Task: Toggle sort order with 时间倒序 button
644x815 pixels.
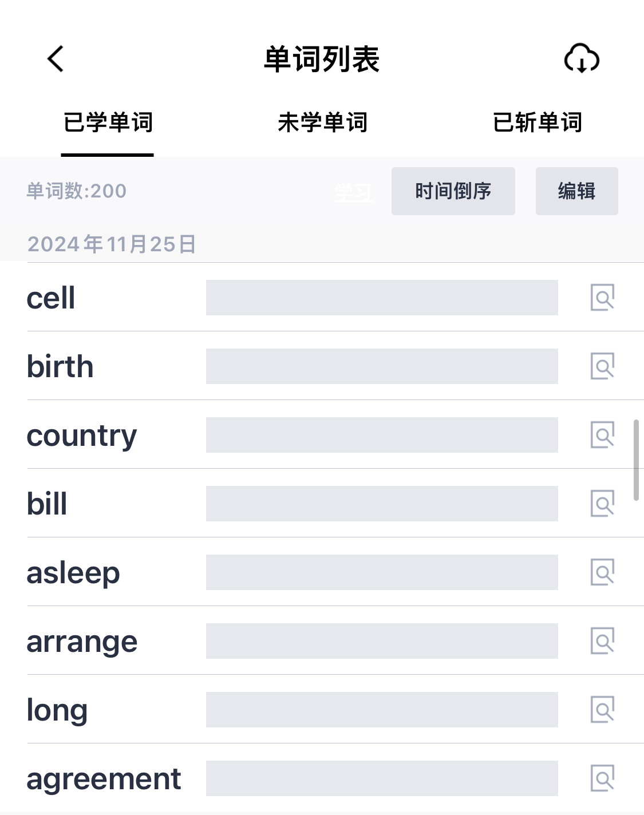Action: 453,191
